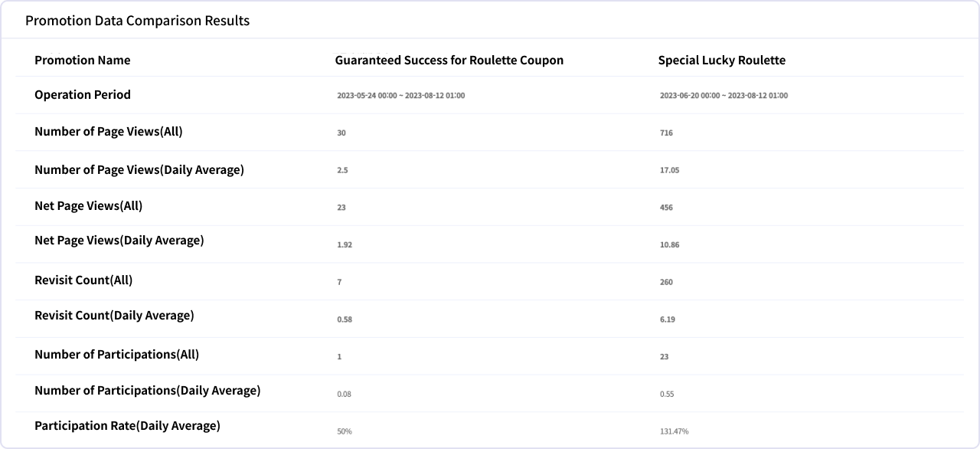Click the Revisit Count(Daily Average) label

tap(114, 316)
